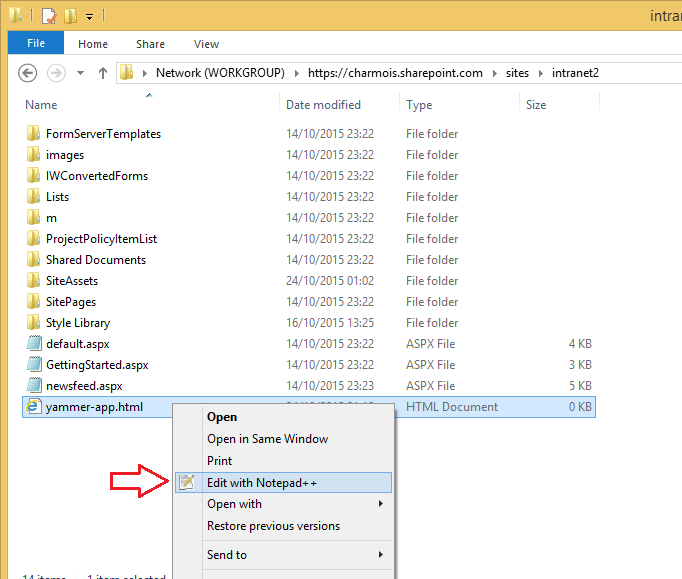Image resolution: width=682 pixels, height=579 pixels.
Task: Click the IWConvertedForms folder name
Action: 97,176
